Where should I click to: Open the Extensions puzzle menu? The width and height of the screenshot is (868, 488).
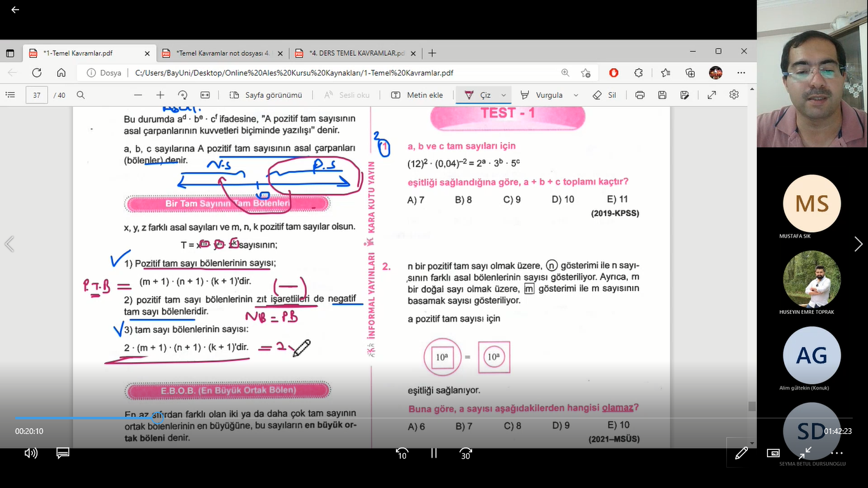coord(639,73)
